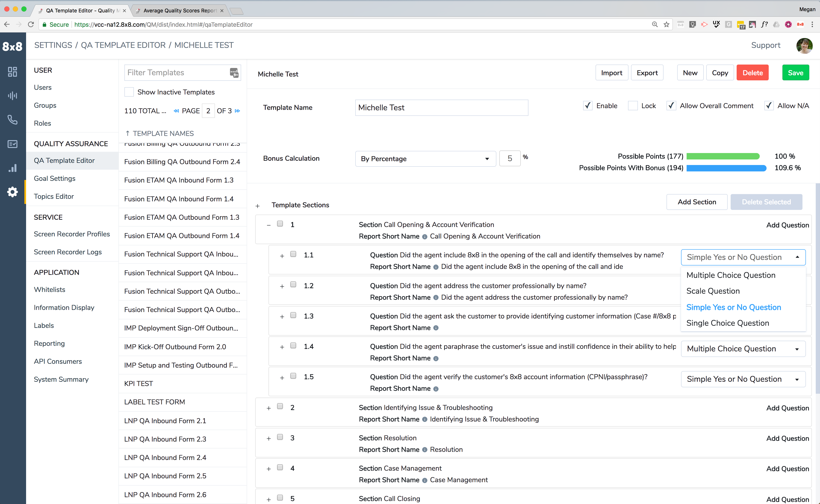Open the bar chart reports icon

coord(12,168)
